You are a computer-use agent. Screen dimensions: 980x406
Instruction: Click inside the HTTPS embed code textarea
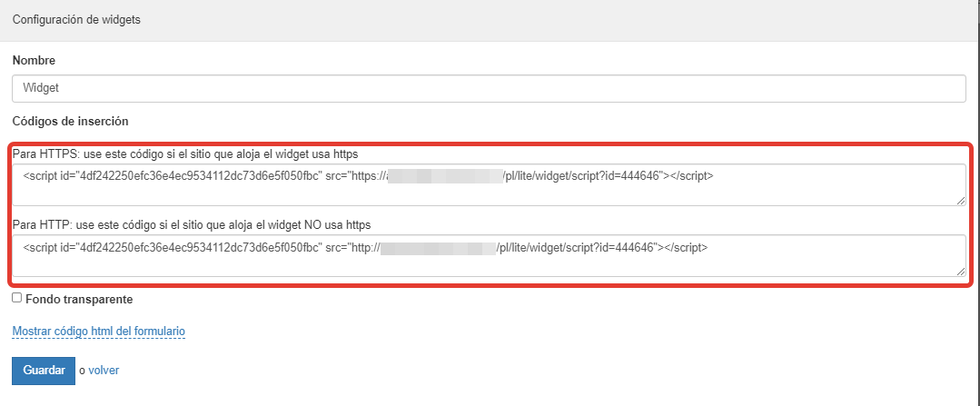pos(489,185)
